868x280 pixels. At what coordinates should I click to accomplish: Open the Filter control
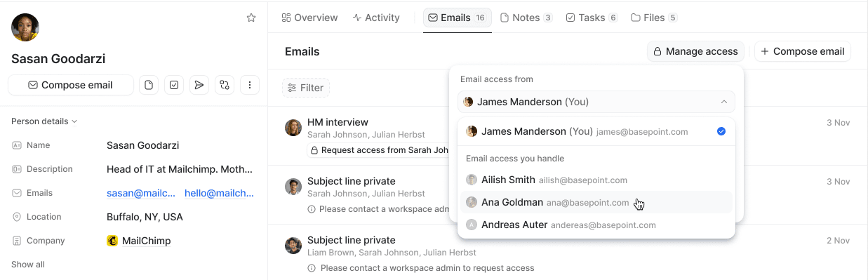pyautogui.click(x=306, y=88)
